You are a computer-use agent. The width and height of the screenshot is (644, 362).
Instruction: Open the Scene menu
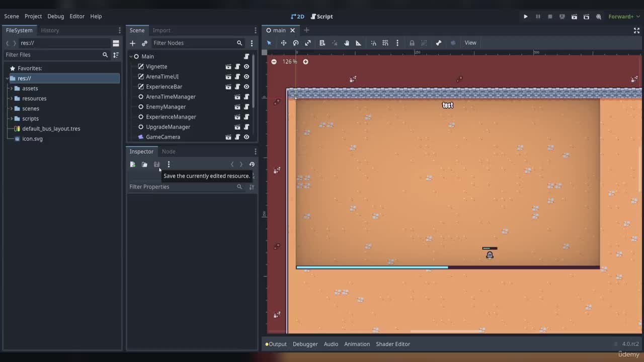pyautogui.click(x=12, y=16)
